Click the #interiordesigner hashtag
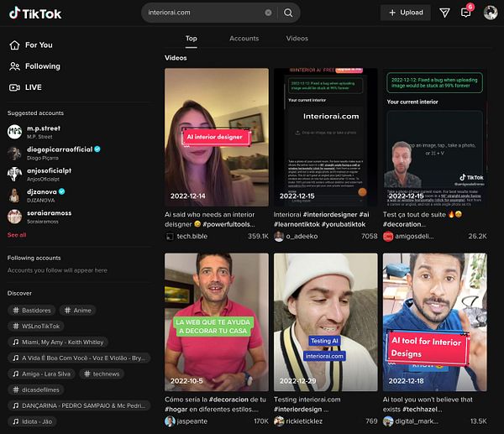The height and width of the screenshot is (434, 504). click(330, 215)
